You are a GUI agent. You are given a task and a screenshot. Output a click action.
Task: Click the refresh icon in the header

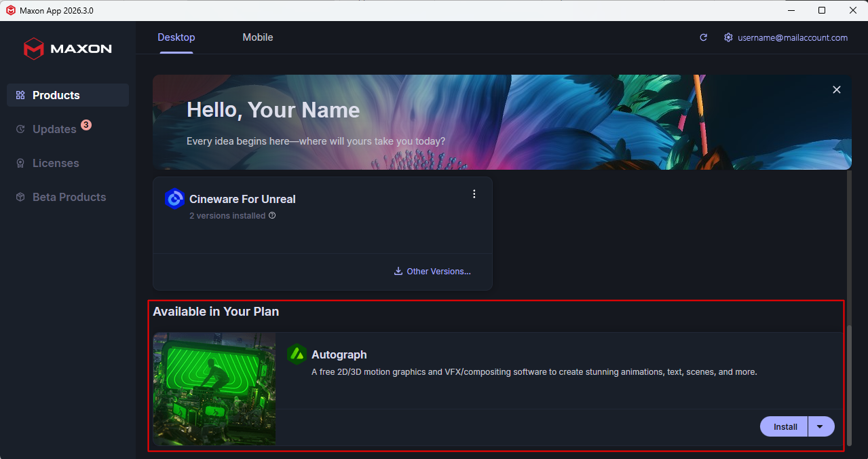point(704,37)
